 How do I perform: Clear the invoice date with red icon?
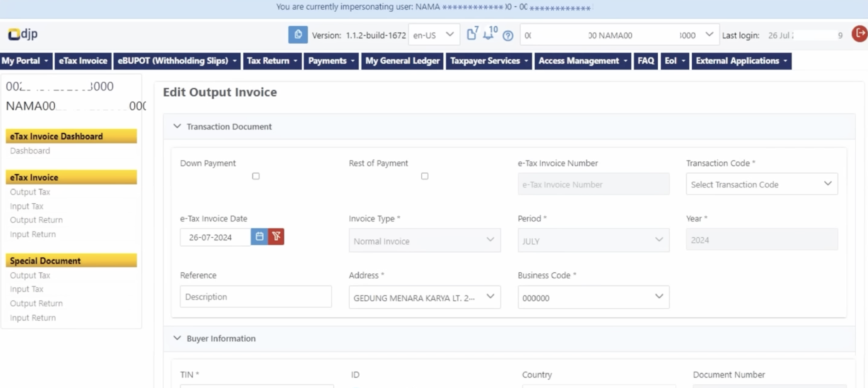[x=276, y=237]
